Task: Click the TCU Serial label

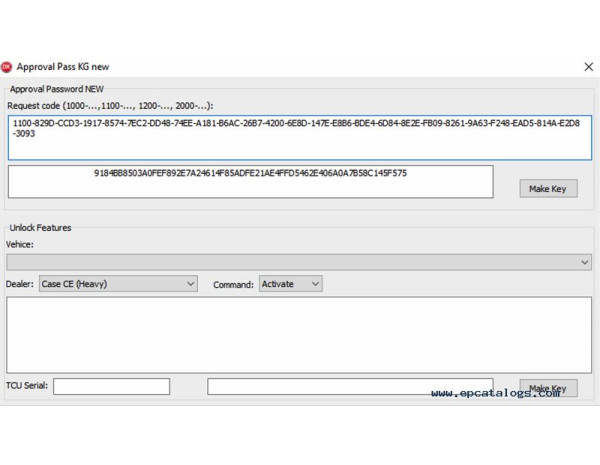Action: pos(26,387)
